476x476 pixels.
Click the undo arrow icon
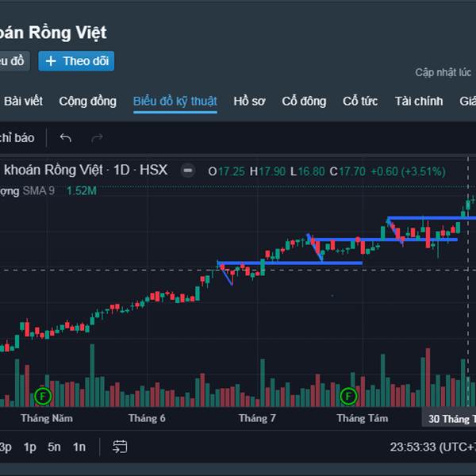(65, 138)
